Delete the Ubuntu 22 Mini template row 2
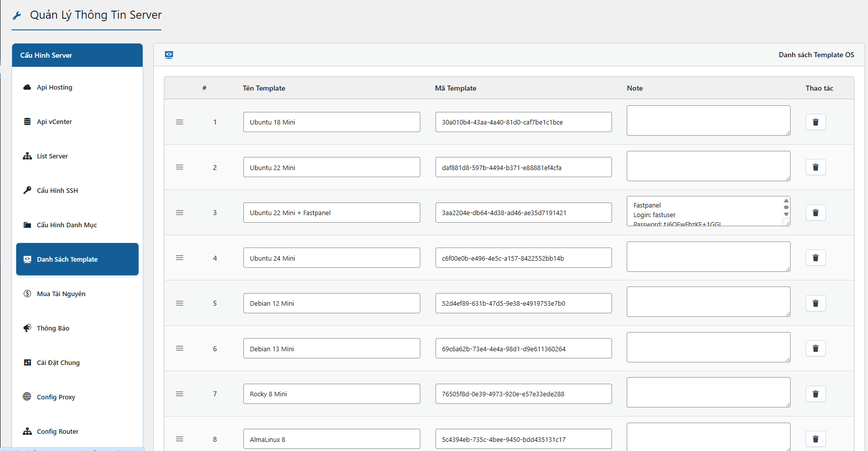The image size is (868, 451). coord(815,167)
